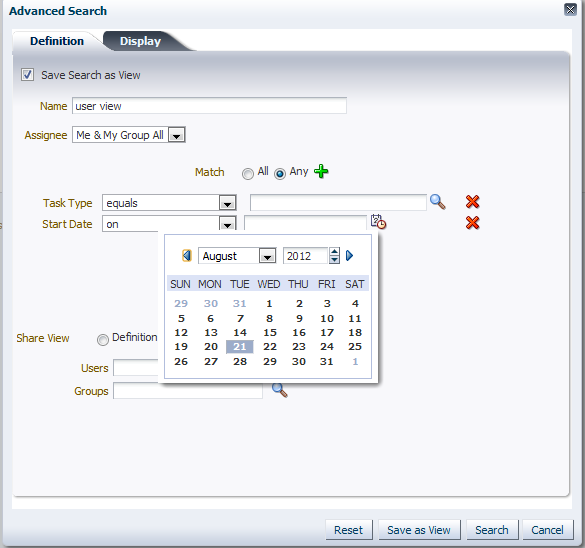Viewport: 585px width, 548px height.
Task: Uncheck Save Search as View checkbox
Action: click(27, 75)
